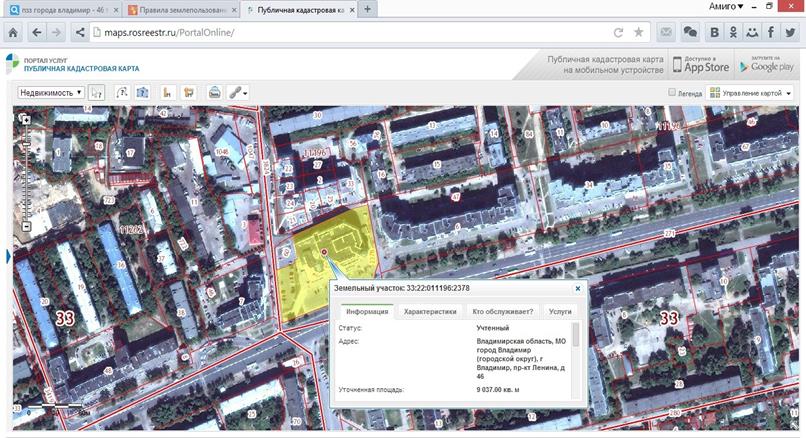
Task: Click the parcel marker pin on map
Action: click(324, 252)
